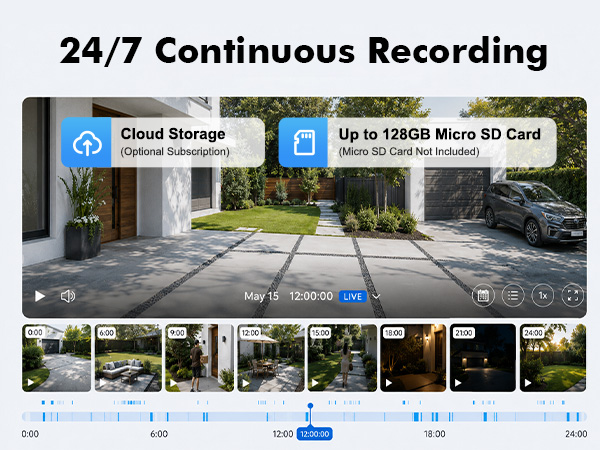
Task: Click the 18:00 timeline axis label
Action: pos(435,434)
